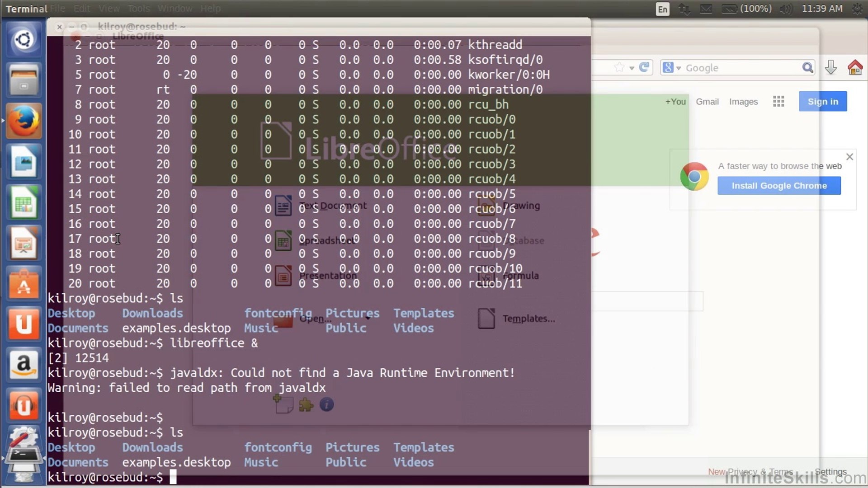Open the Help menu in top panel

coord(210,9)
